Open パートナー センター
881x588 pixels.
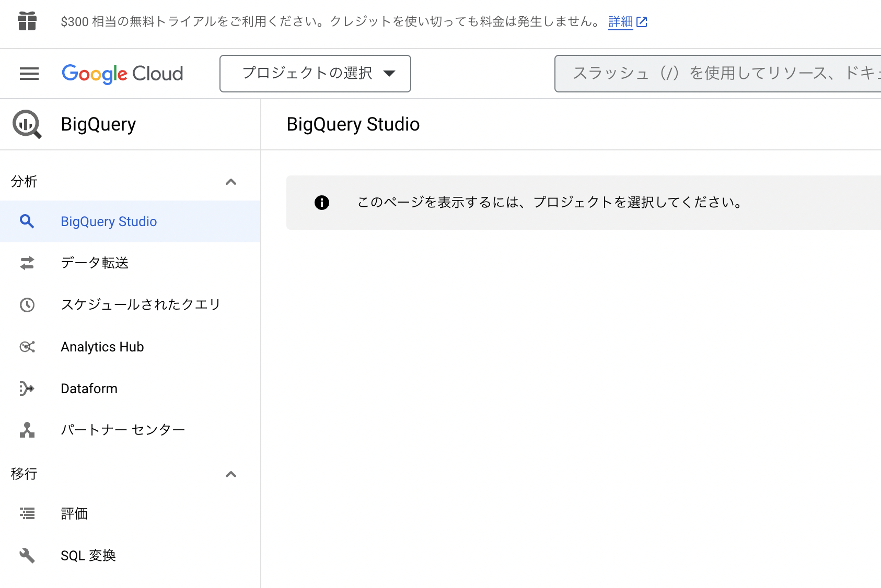click(130, 430)
